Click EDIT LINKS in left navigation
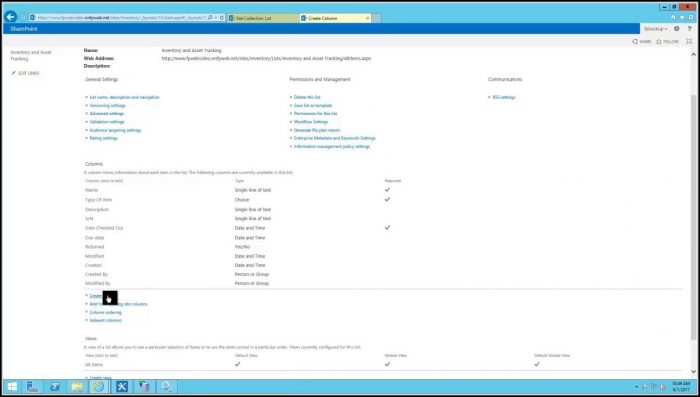The width and height of the screenshot is (700, 397). point(25,73)
